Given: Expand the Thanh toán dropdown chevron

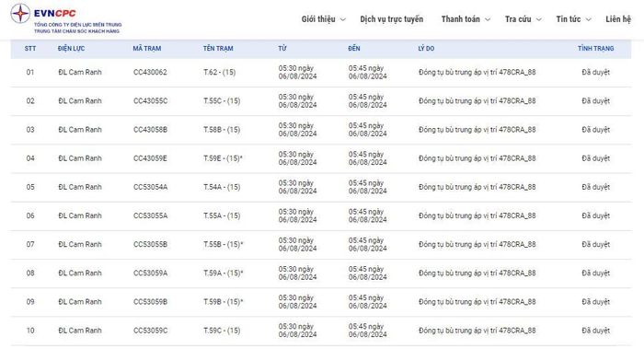Looking at the screenshot, I should (488, 19).
